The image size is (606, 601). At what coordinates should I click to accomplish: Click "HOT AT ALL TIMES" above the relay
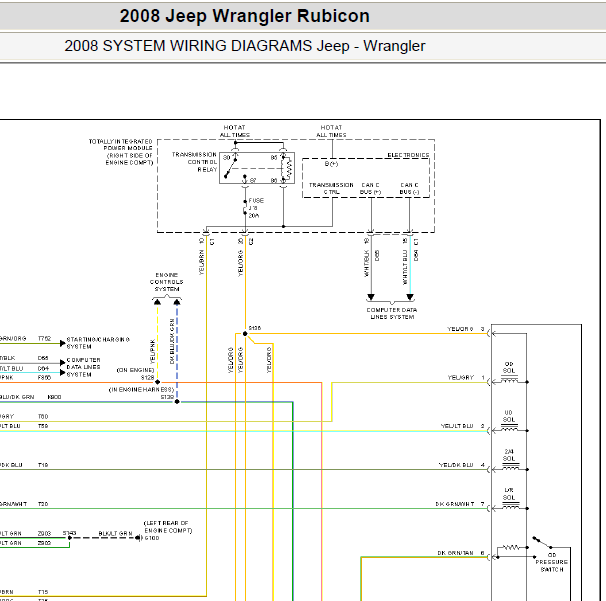coord(235,131)
